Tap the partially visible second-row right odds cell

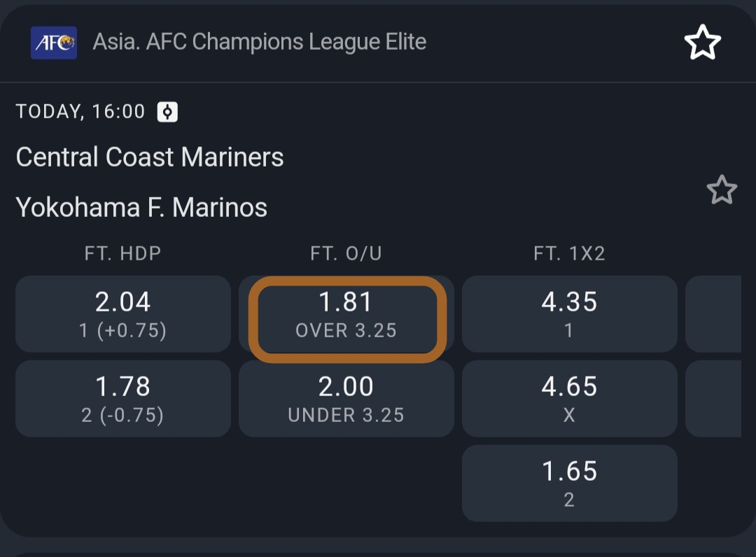[714, 399]
